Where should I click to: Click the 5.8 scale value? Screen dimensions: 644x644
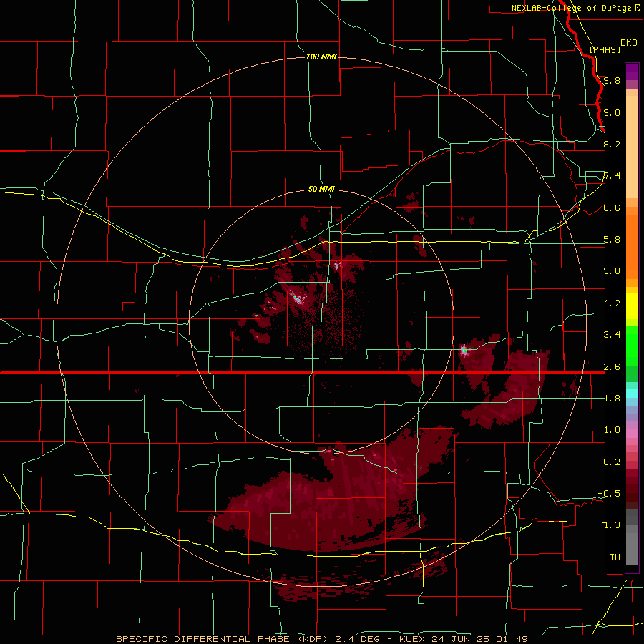(x=612, y=240)
